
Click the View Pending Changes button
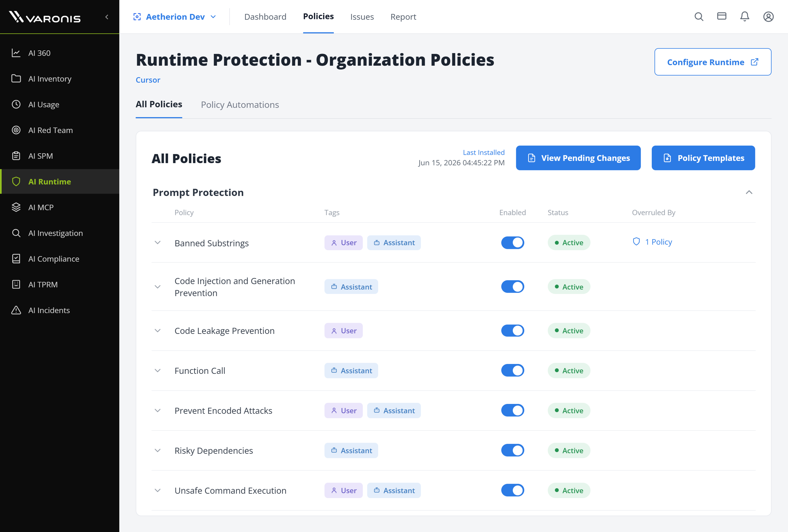[x=578, y=158]
